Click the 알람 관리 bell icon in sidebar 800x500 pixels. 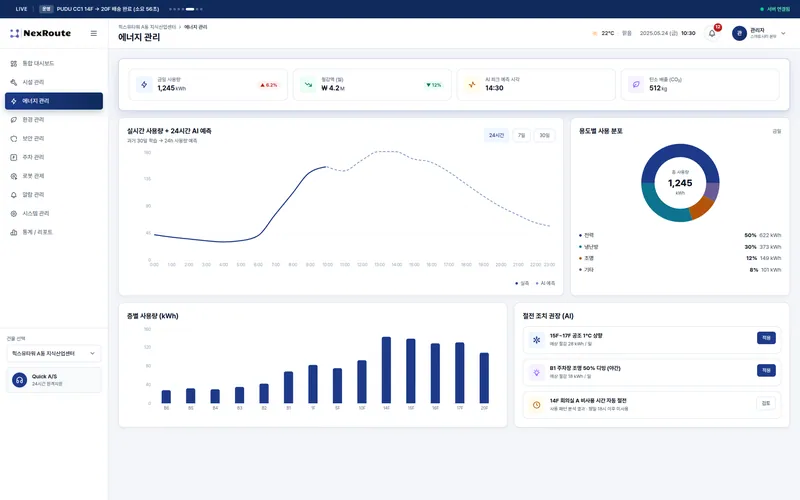click(14, 195)
